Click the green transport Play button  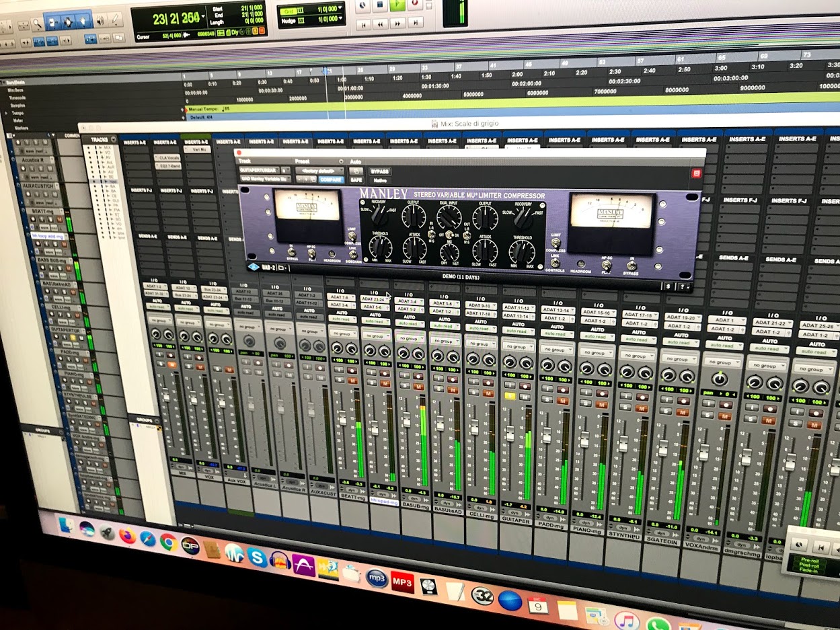coord(397,5)
